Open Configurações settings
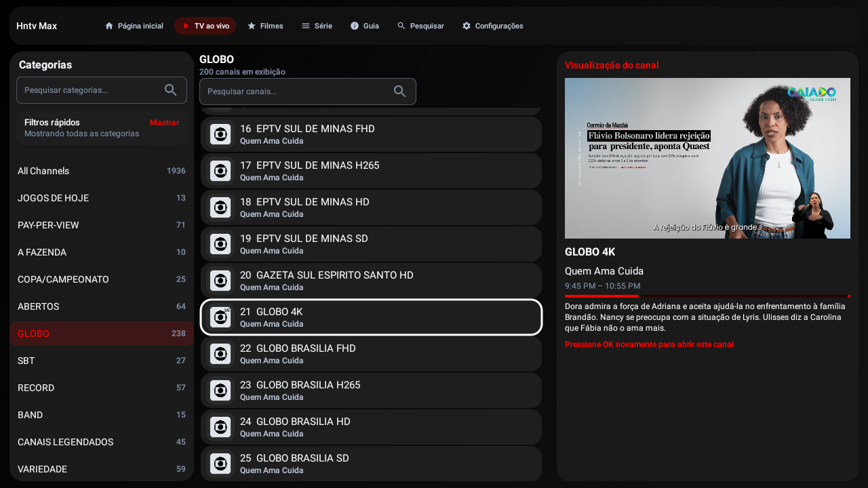 [493, 26]
